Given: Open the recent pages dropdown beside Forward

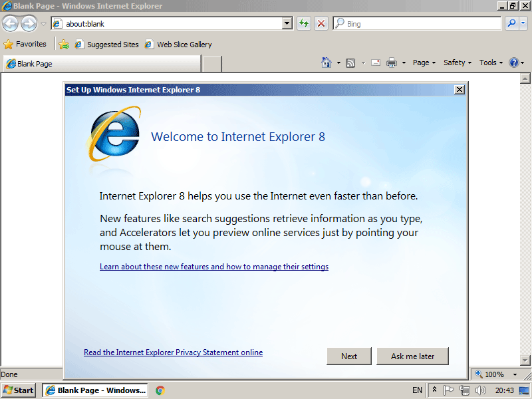Looking at the screenshot, I should (43, 24).
